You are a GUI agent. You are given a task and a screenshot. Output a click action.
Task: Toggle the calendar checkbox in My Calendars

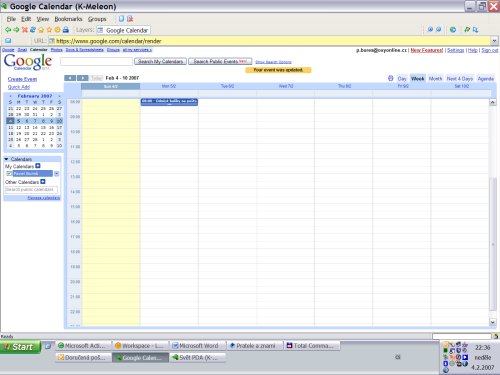pyautogui.click(x=9, y=173)
